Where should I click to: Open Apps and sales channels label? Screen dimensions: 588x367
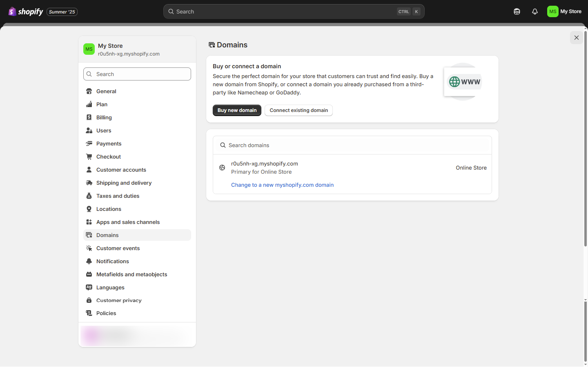pos(128,222)
